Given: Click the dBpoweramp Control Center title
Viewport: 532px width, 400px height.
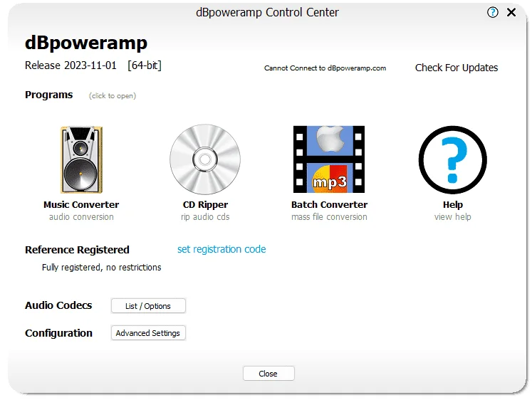Looking at the screenshot, I should click(267, 13).
